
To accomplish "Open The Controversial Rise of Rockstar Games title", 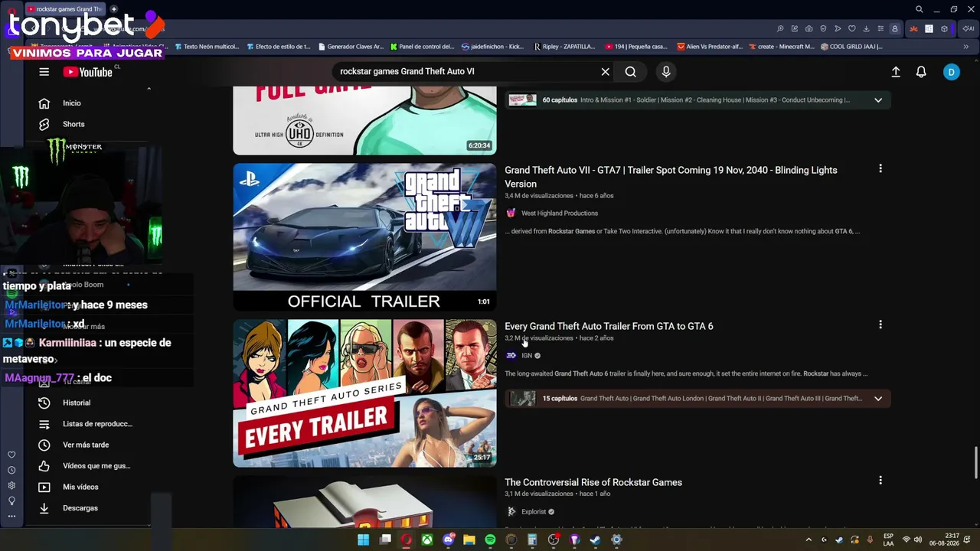I will click(x=593, y=482).
